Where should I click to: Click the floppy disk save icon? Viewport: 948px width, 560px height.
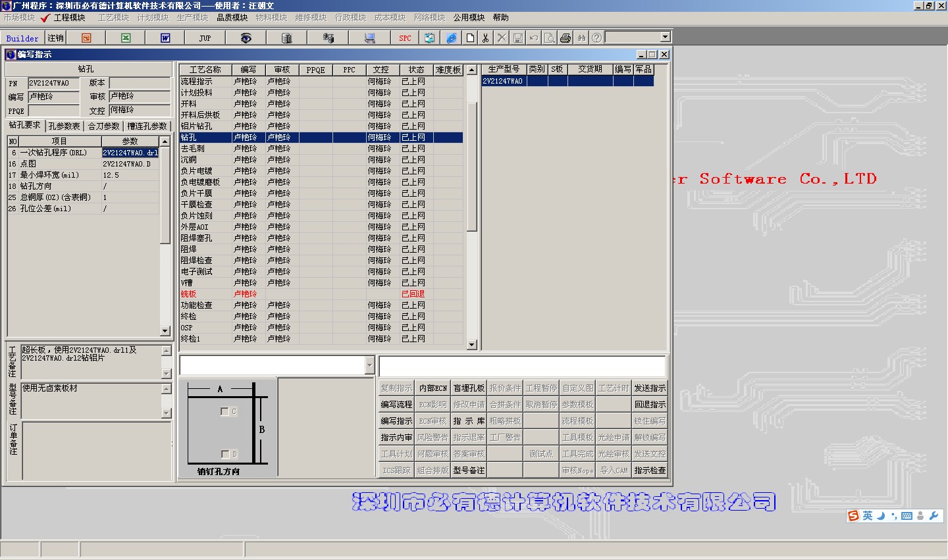[518, 38]
